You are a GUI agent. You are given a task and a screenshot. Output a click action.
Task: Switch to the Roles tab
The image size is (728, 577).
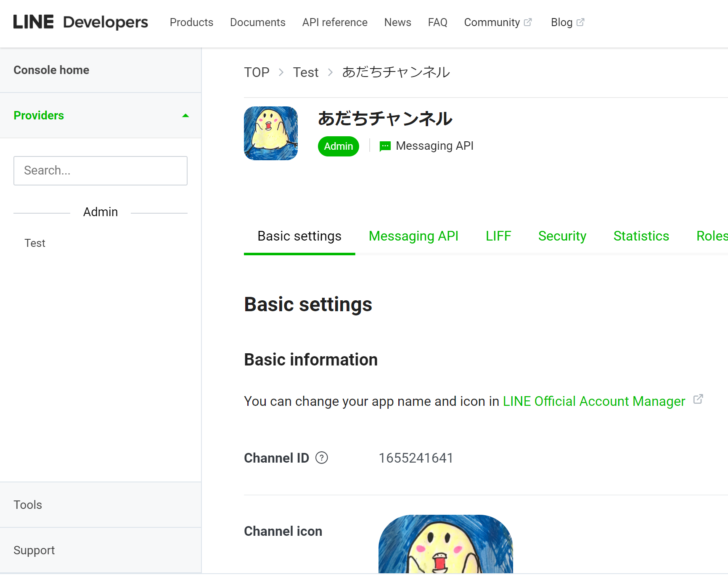coord(712,236)
